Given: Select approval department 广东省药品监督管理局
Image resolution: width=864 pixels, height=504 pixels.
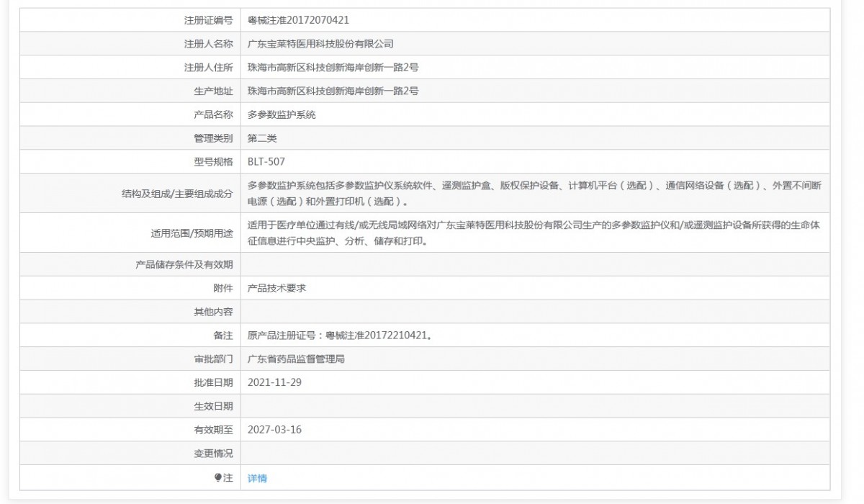Looking at the screenshot, I should pos(296,359).
